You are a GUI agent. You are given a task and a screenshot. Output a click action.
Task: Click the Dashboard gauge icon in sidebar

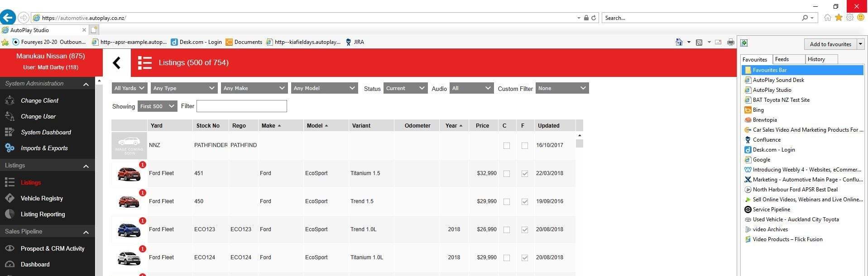pyautogui.click(x=10, y=264)
